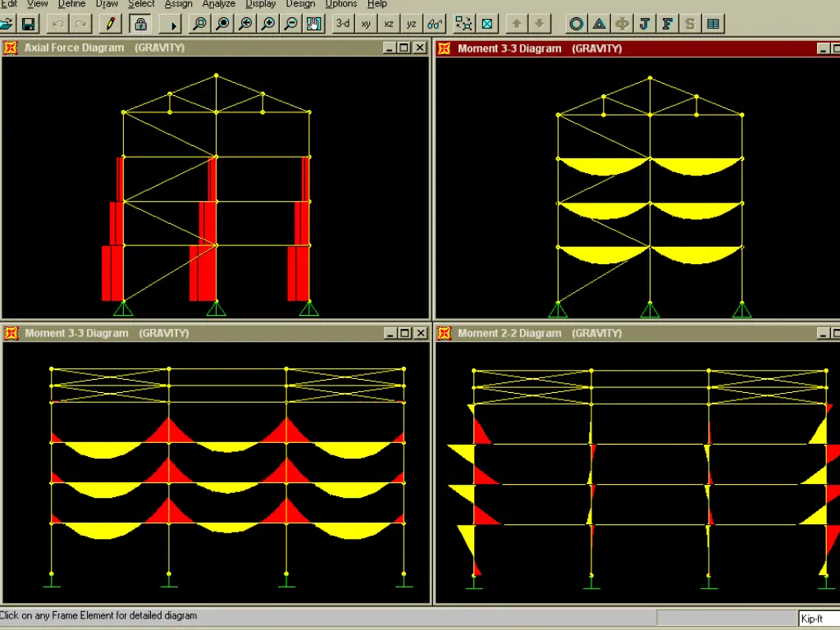Viewport: 840px width, 630px height.
Task: Click the Save model toolbar icon
Action: tap(28, 24)
